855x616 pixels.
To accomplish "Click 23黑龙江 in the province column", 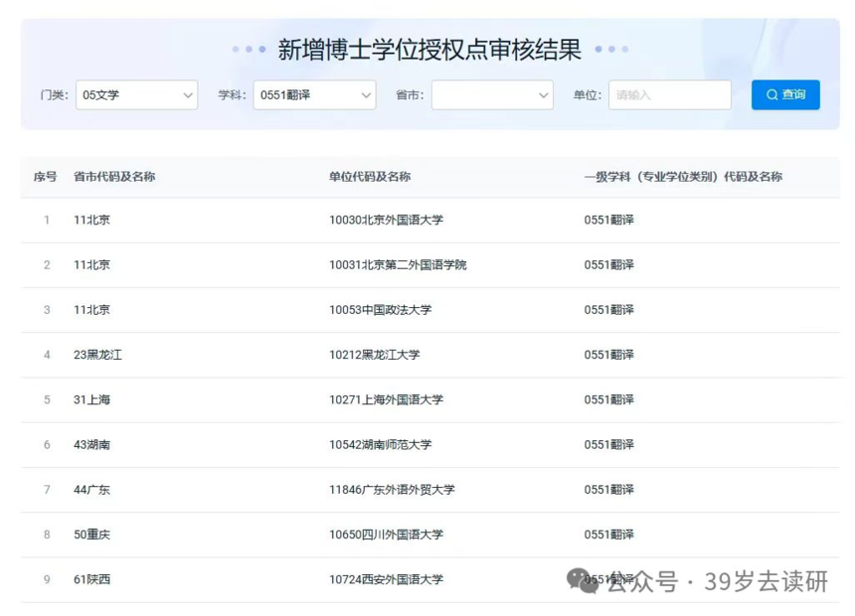I will point(97,355).
